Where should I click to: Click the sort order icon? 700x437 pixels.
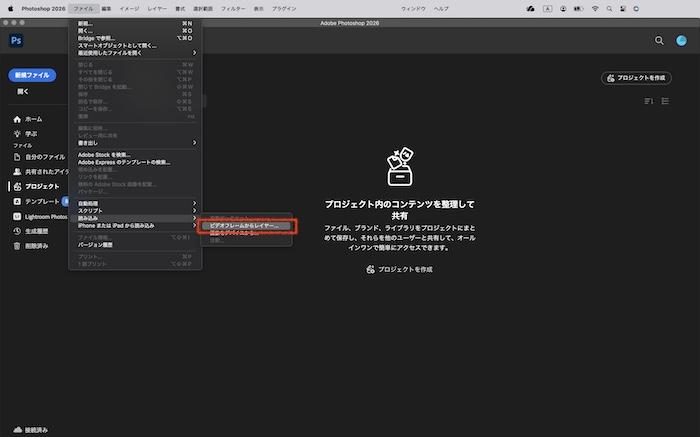point(649,101)
